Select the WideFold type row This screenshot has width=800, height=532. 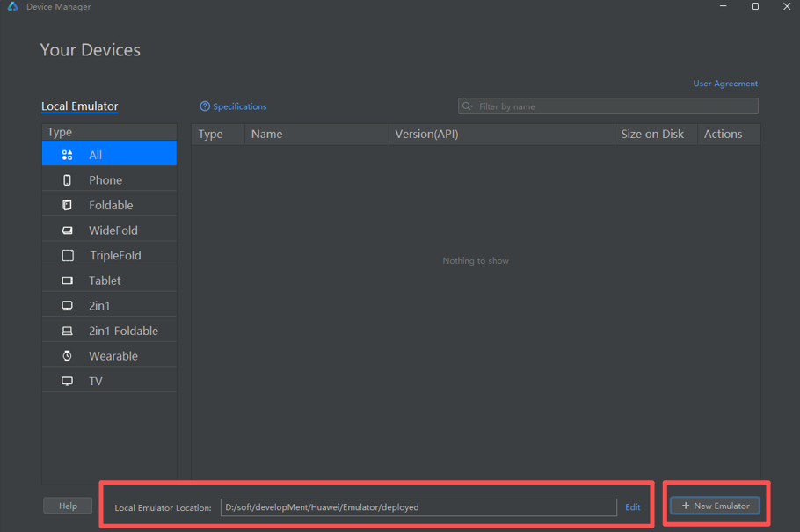point(109,230)
